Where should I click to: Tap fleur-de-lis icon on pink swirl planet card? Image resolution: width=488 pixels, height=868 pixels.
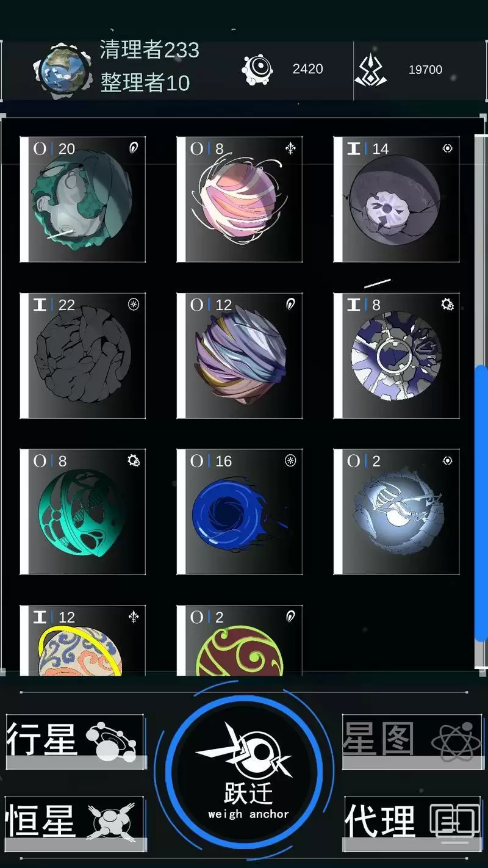tap(290, 148)
